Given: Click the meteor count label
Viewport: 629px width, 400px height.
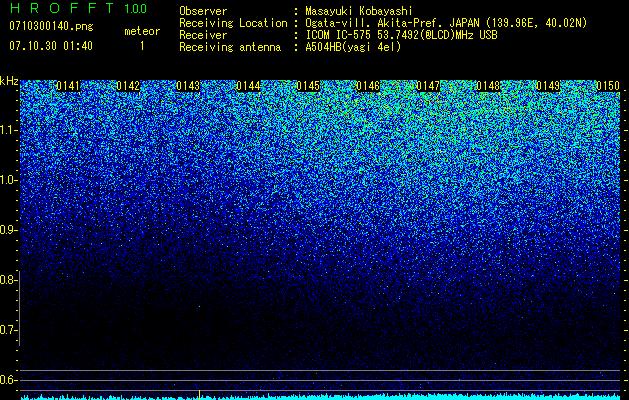Looking at the screenshot, I should [x=142, y=31].
